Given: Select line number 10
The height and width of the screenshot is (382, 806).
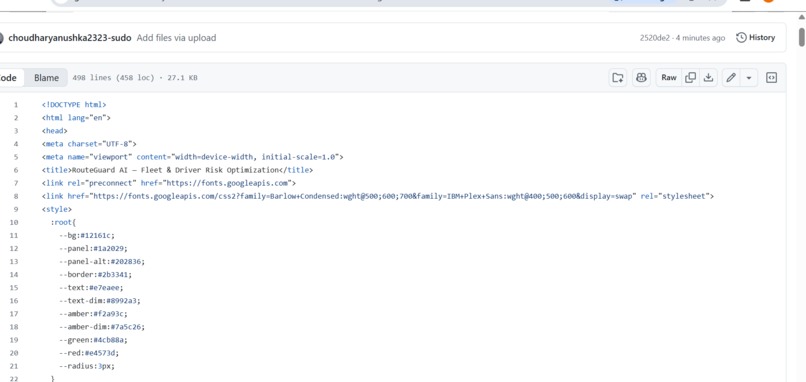Looking at the screenshot, I should (x=14, y=222).
